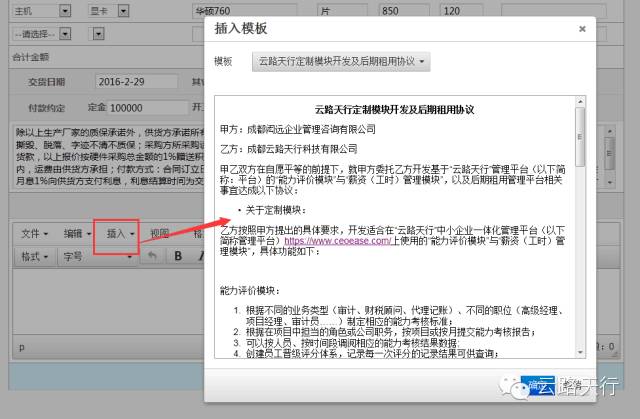Click the 片 unit field
Image resolution: width=640 pixels, height=419 pixels.
click(342, 11)
